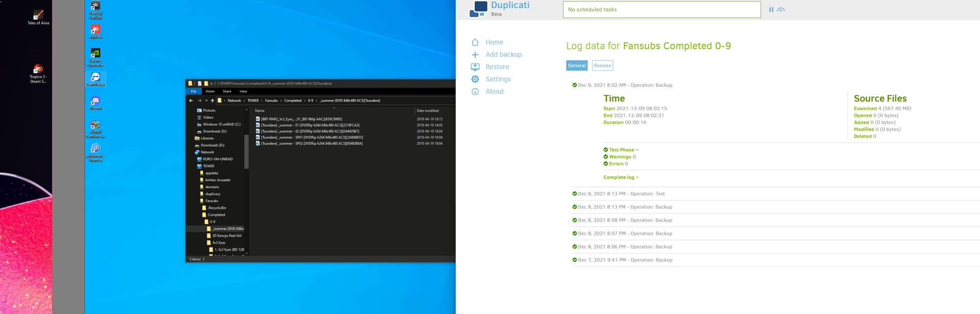Open the Tropico 3 Steam shortcut

38,74
